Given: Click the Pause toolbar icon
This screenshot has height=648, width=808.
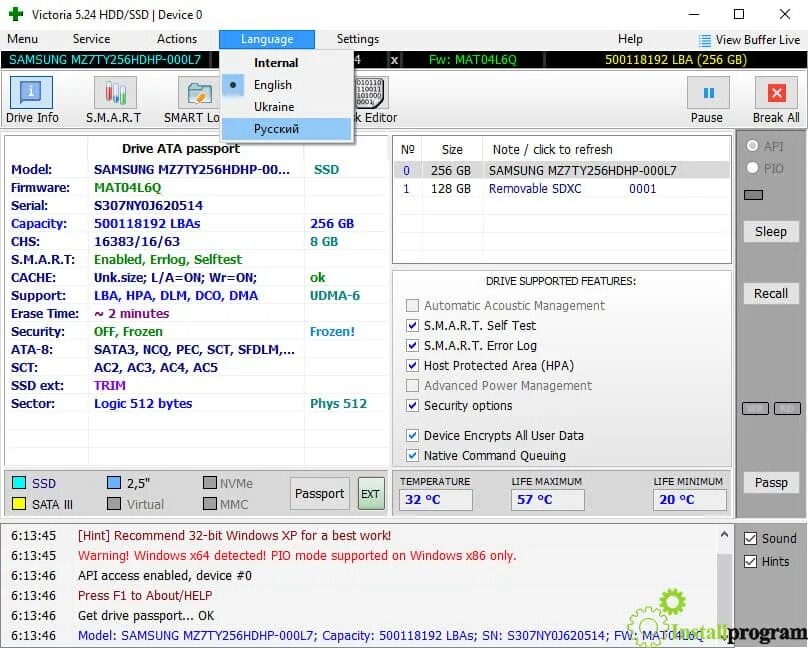Looking at the screenshot, I should tap(708, 93).
